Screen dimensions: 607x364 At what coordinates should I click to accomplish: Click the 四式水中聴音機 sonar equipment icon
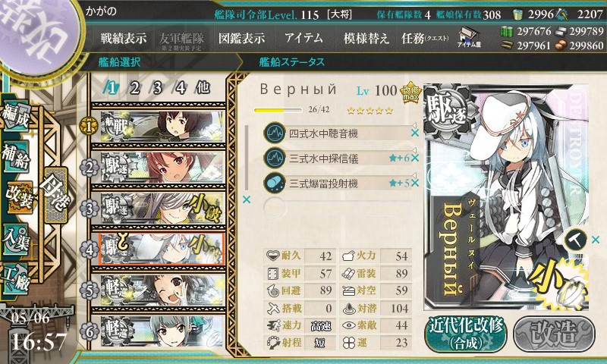coord(275,133)
